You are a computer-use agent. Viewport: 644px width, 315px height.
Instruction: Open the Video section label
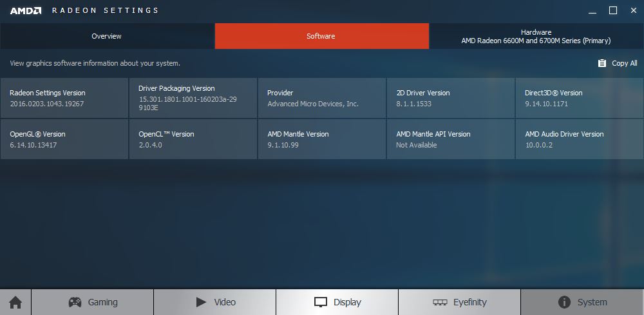[225, 302]
